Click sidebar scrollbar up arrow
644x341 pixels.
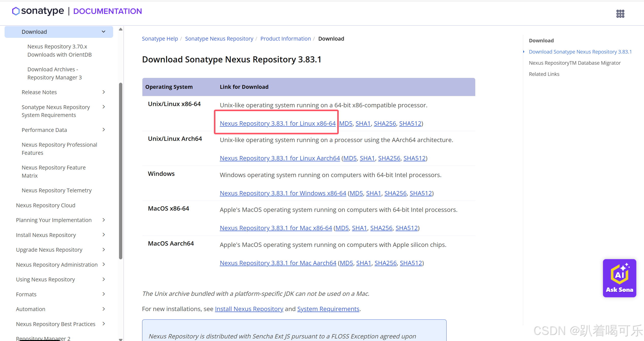pyautogui.click(x=121, y=29)
